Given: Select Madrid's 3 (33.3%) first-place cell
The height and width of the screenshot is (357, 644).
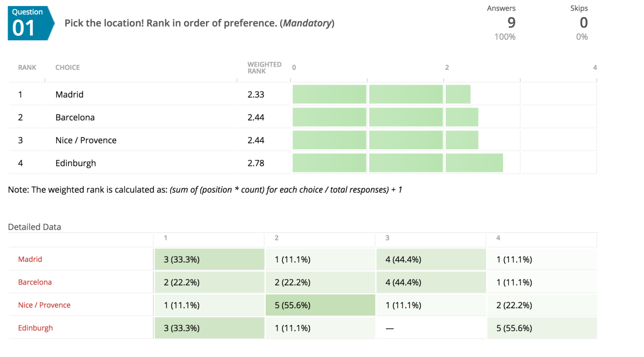Looking at the screenshot, I should point(209,259).
